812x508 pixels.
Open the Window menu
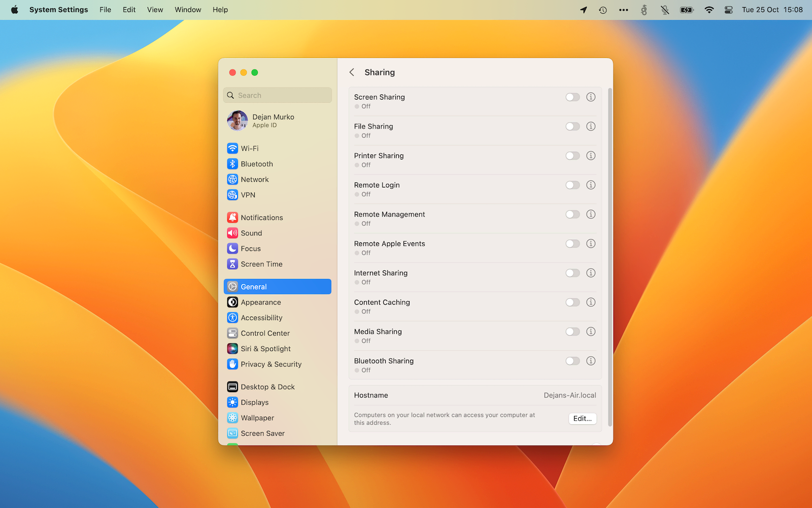(188, 10)
